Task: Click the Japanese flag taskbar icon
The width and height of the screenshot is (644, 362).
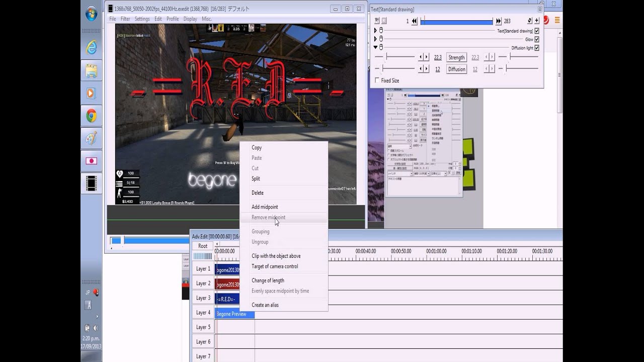Action: pyautogui.click(x=92, y=161)
